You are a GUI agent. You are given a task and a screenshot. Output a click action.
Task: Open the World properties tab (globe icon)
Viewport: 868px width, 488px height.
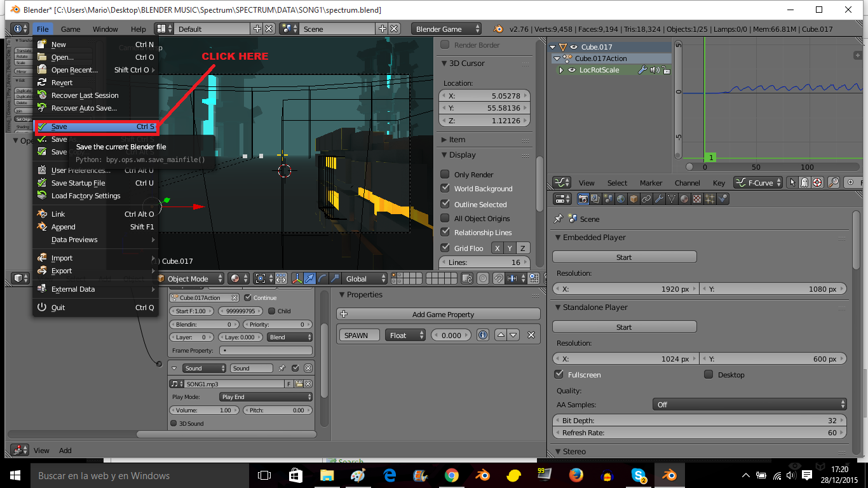[x=621, y=199]
